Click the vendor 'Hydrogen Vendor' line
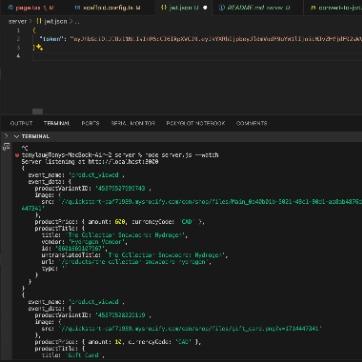This screenshot has width=362, height=362. coord(84,242)
